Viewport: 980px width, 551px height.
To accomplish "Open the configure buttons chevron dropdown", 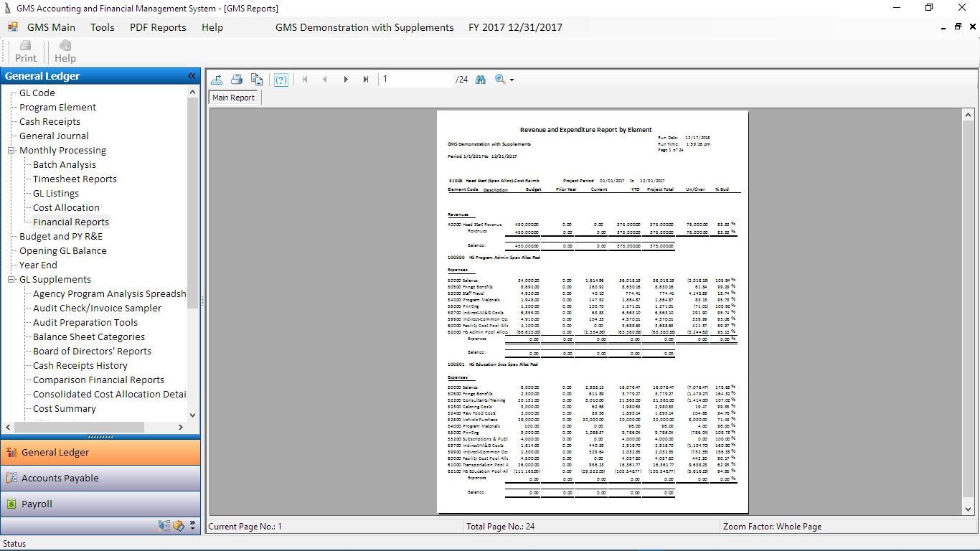I will (192, 526).
